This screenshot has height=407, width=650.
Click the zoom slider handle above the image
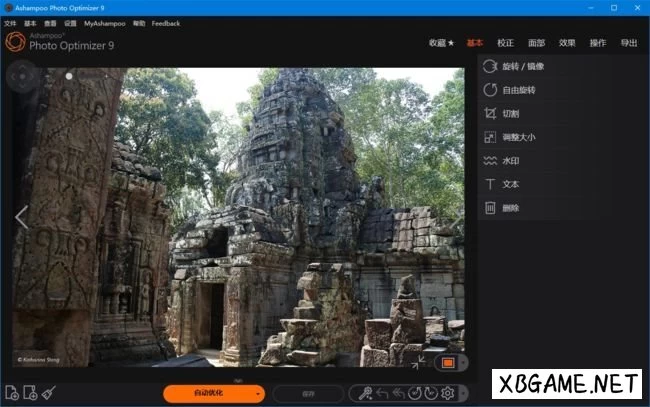[x=69, y=75]
